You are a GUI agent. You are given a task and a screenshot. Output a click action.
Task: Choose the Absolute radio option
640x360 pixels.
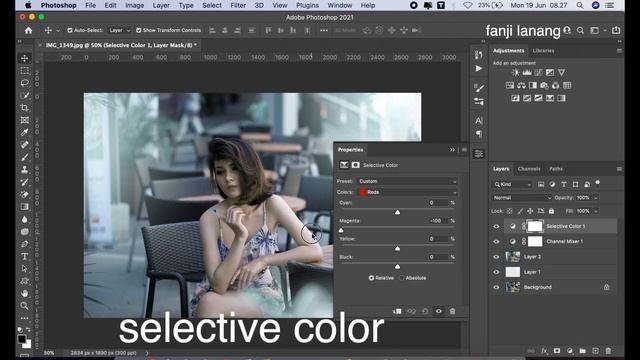402,278
